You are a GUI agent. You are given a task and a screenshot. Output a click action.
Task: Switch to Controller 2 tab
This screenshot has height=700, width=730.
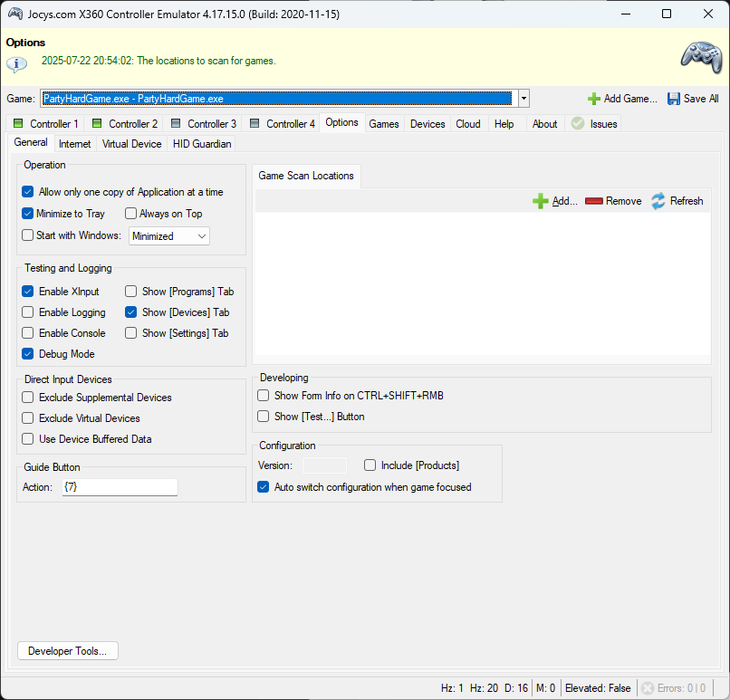click(x=124, y=124)
